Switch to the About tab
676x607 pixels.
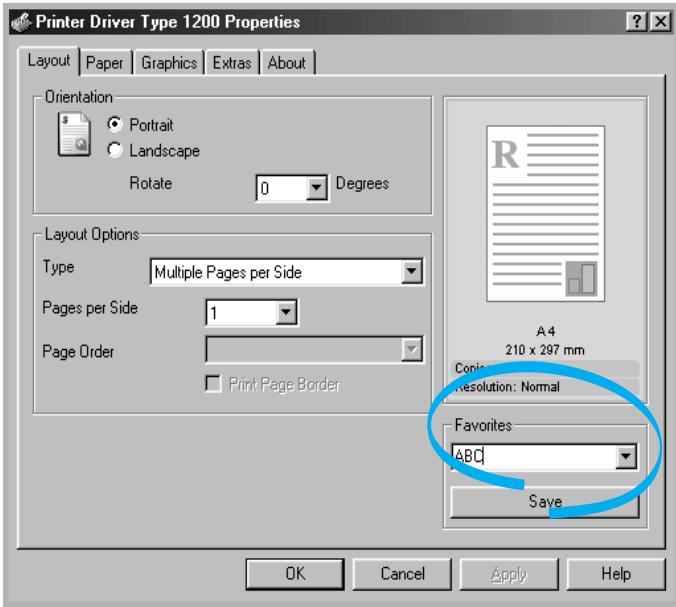click(x=287, y=63)
